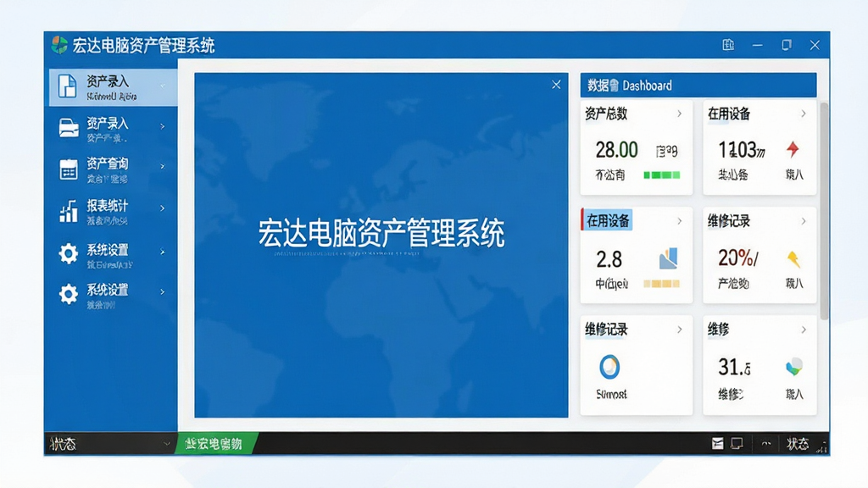Click the green progress bar in 资产总数 card
Screen dimensions: 868x488
(661, 175)
